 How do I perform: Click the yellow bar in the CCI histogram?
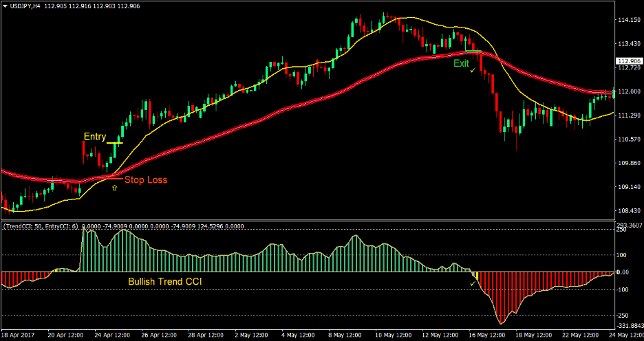click(x=475, y=275)
